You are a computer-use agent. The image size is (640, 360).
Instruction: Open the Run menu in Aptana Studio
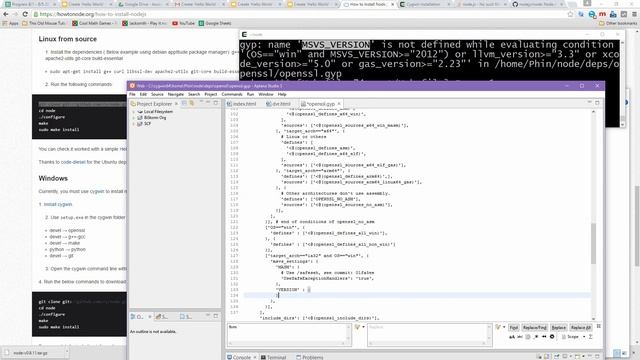tap(250, 94)
